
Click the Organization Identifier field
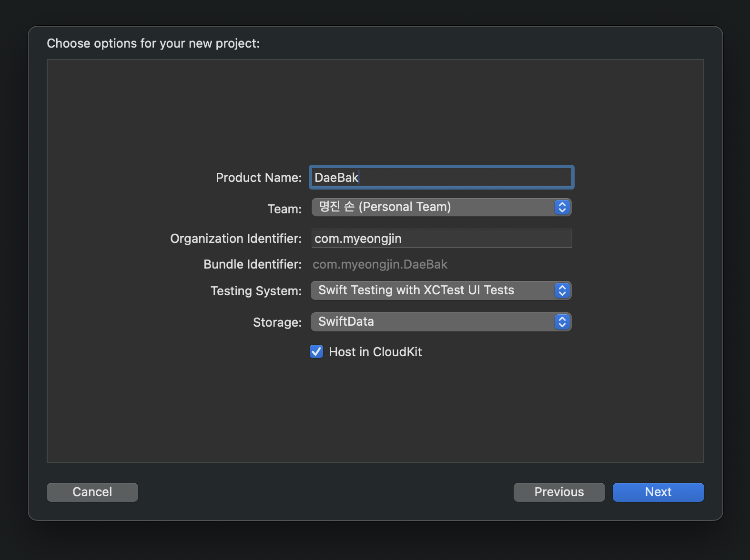(441, 238)
